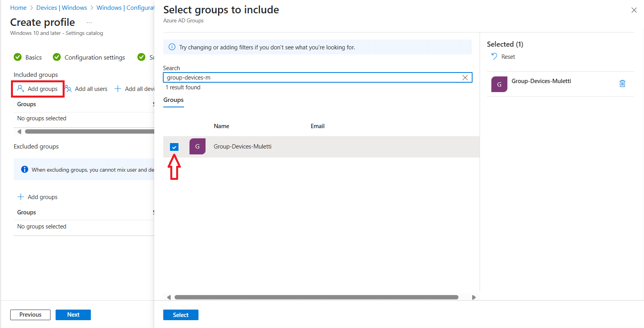Click the info icon in filter tip banner

[x=172, y=47]
